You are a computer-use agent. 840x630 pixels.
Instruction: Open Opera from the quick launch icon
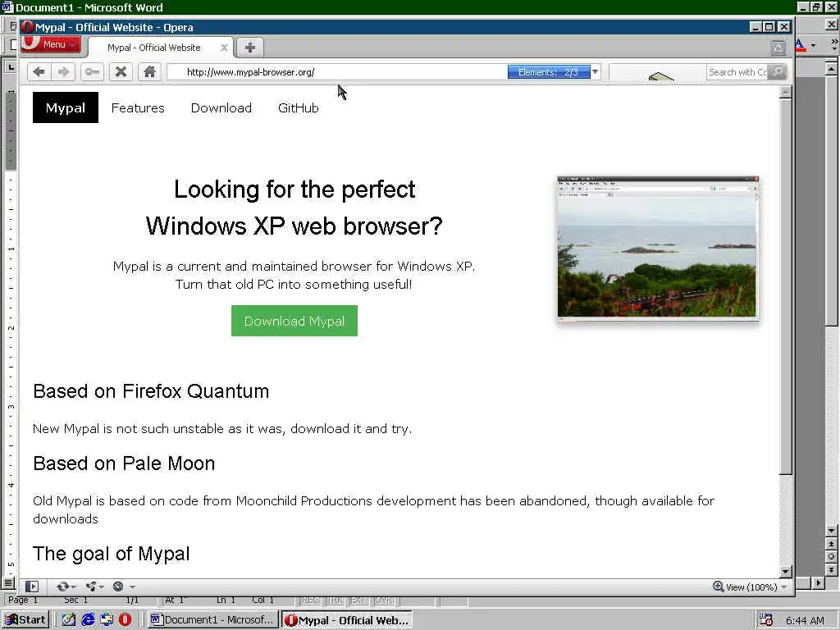point(125,620)
